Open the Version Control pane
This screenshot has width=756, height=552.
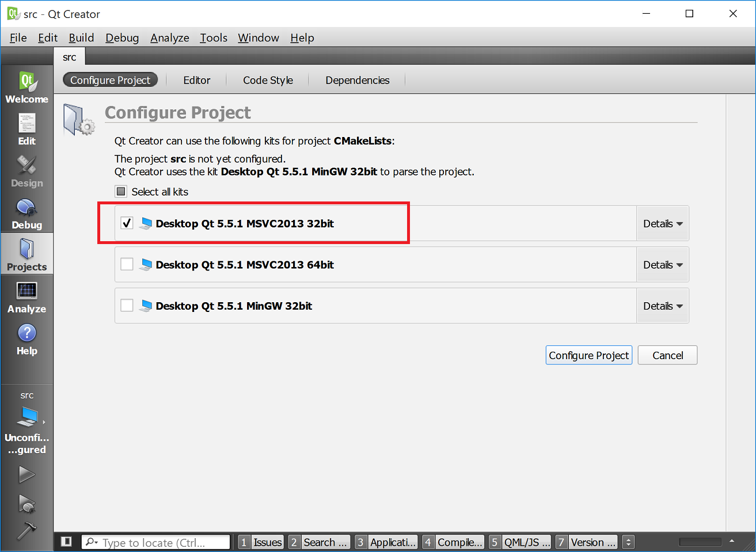(587, 542)
